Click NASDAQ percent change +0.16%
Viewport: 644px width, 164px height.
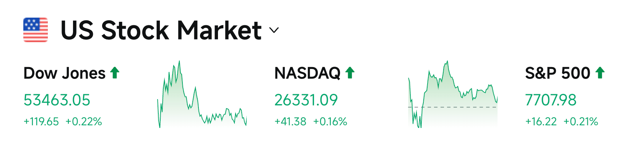coord(330,122)
